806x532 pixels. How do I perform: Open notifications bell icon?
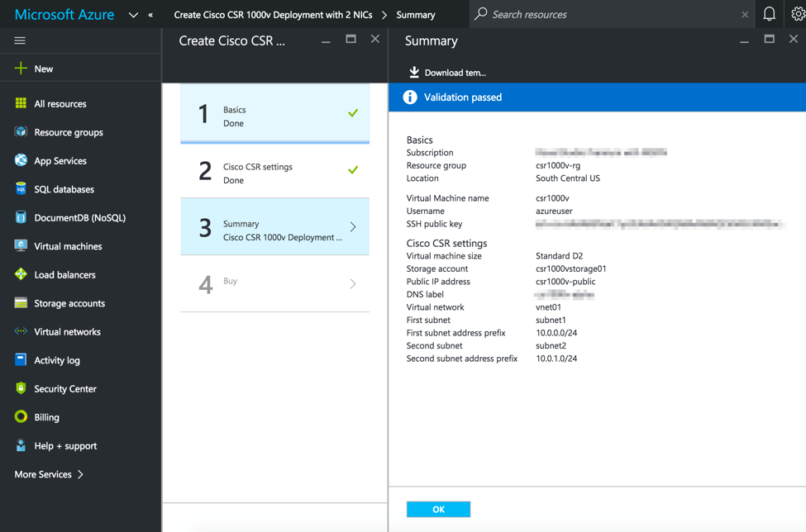(769, 14)
